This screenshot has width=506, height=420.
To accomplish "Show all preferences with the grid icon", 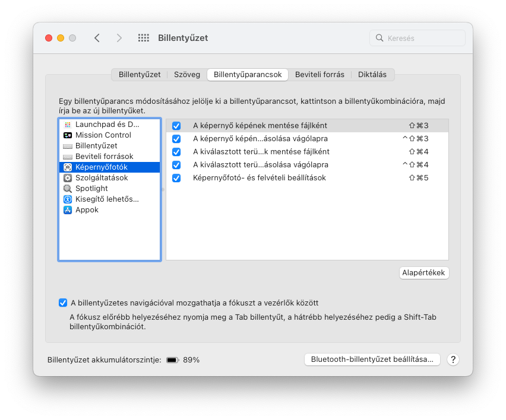I will click(x=144, y=38).
